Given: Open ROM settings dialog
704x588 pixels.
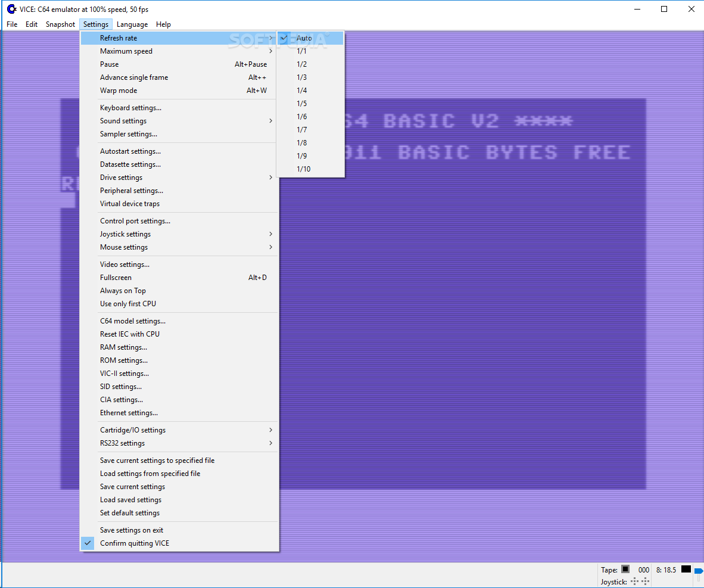Looking at the screenshot, I should tap(180, 360).
